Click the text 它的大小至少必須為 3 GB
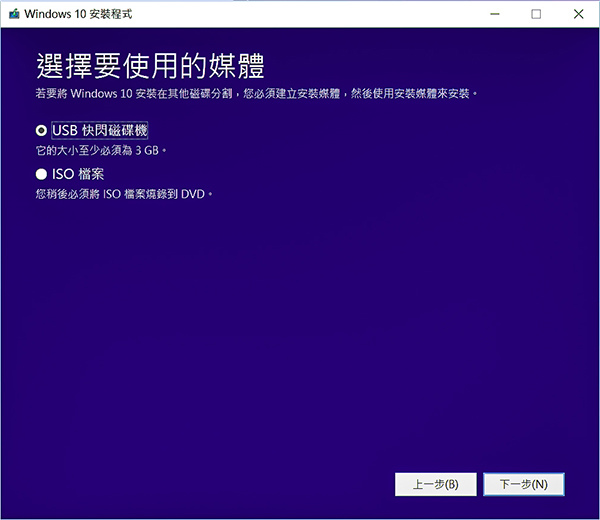The width and height of the screenshot is (600, 520). point(101,150)
